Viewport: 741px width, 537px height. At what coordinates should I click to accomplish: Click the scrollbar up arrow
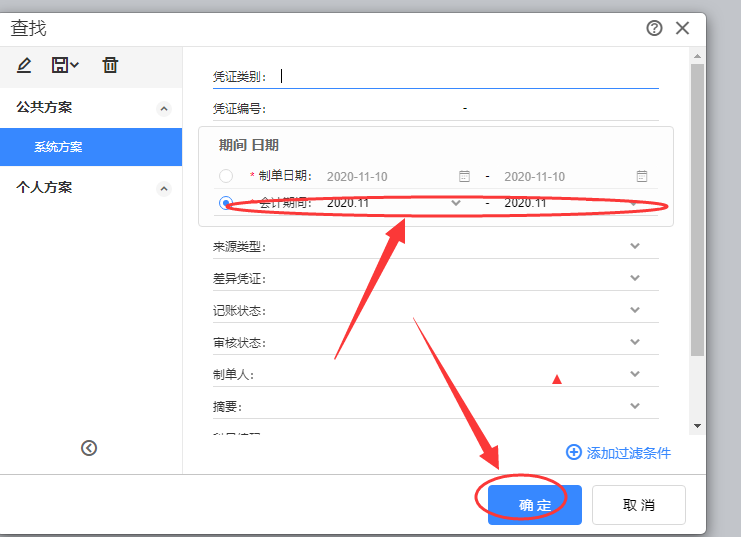point(697,56)
